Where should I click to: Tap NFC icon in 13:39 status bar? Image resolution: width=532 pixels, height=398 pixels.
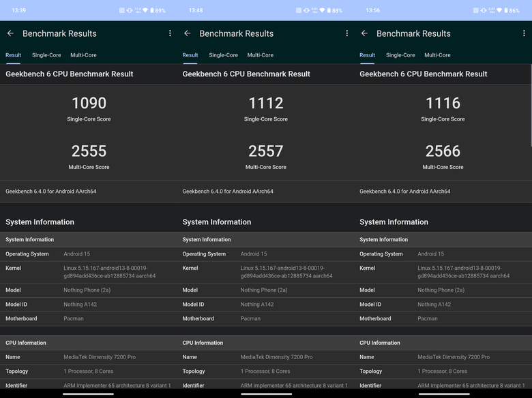[x=122, y=10]
